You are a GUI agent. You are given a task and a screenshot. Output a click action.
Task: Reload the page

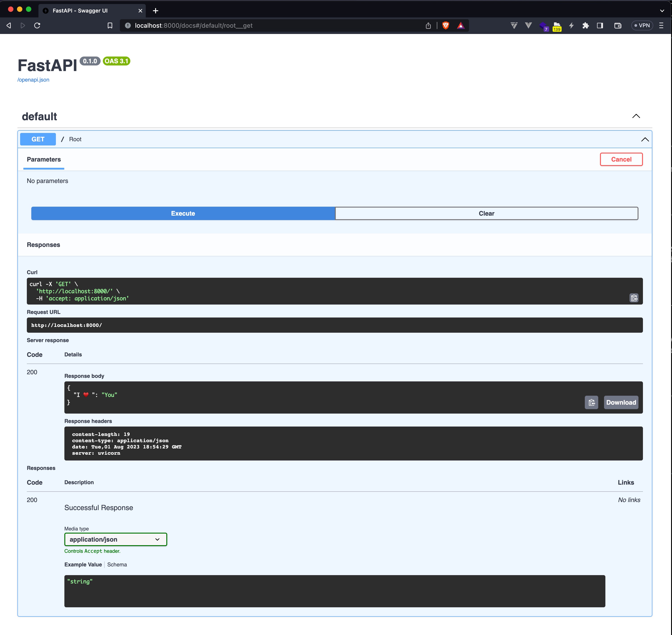coord(37,25)
